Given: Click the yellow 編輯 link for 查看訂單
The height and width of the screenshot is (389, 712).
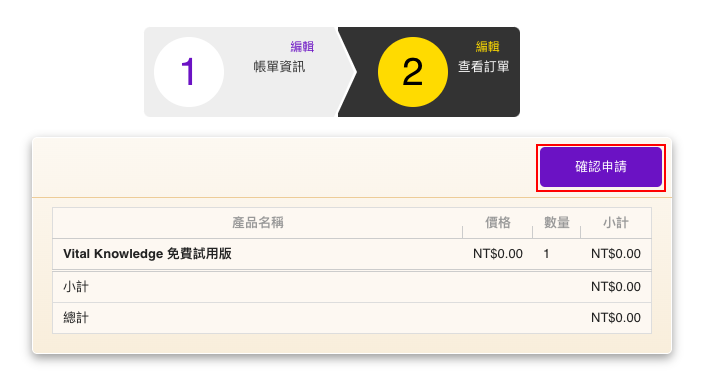Looking at the screenshot, I should (488, 46).
